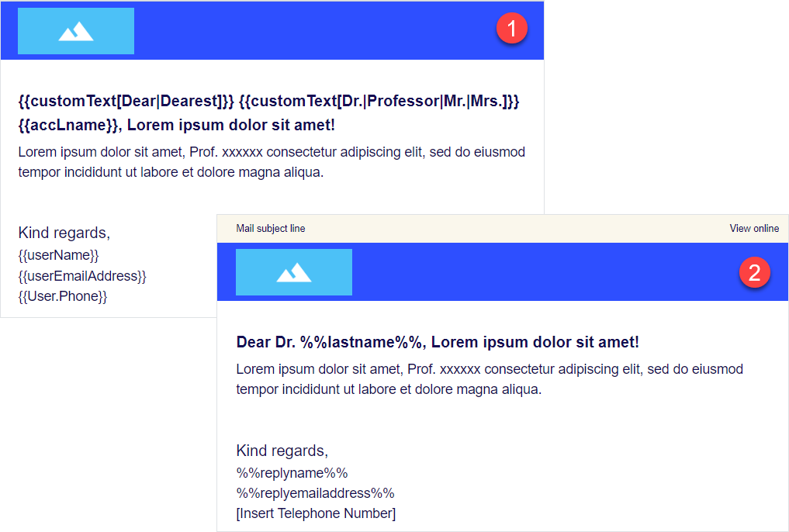Click the {{customText[Dr.|Professor|Mr.|Mrs.]}} placeholder

click(379, 101)
